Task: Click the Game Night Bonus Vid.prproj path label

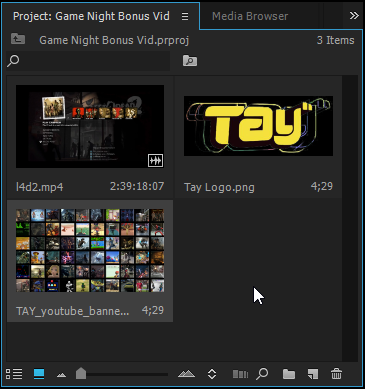Action: point(114,40)
